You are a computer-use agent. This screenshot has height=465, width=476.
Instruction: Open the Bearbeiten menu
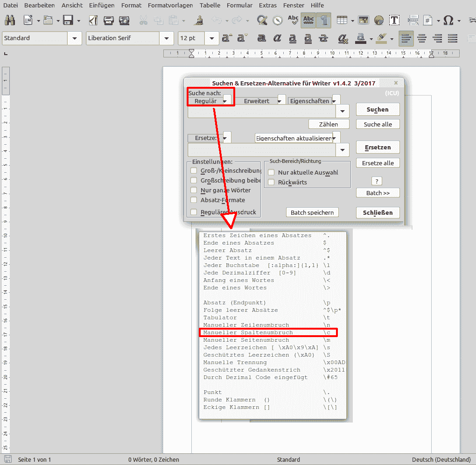point(40,5)
